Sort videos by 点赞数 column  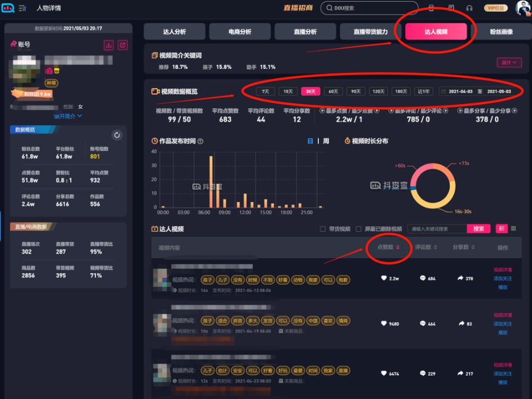388,247
